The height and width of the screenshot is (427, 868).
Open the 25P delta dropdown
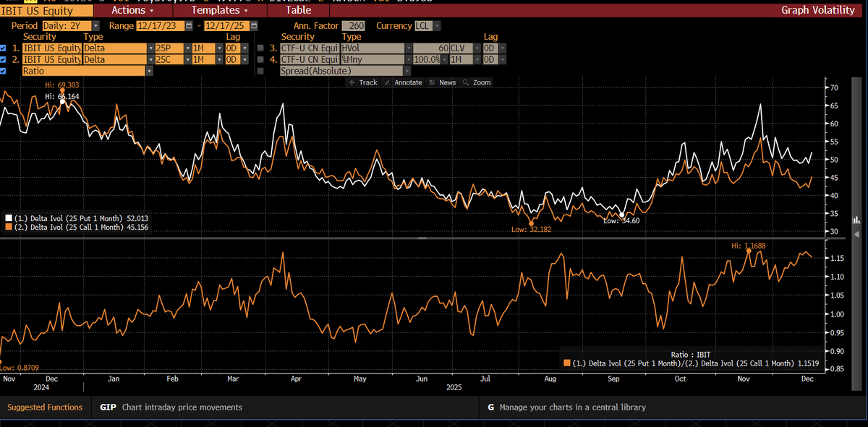[187, 48]
